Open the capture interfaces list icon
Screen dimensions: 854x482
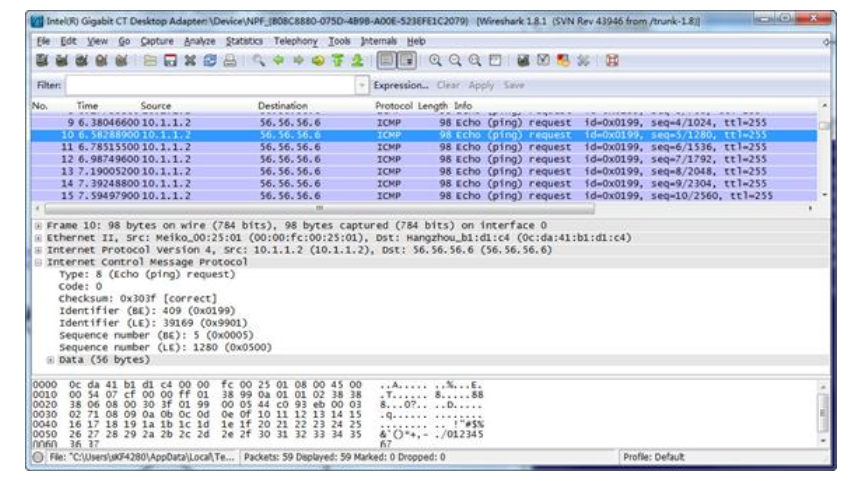(x=42, y=60)
